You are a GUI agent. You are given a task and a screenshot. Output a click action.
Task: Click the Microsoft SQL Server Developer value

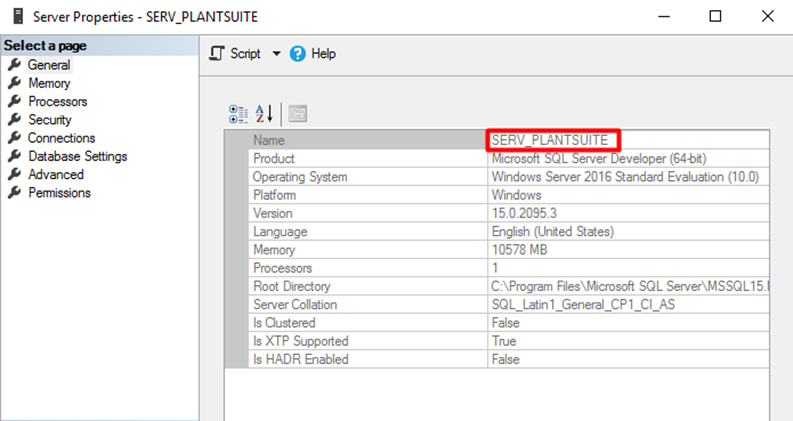[599, 158]
